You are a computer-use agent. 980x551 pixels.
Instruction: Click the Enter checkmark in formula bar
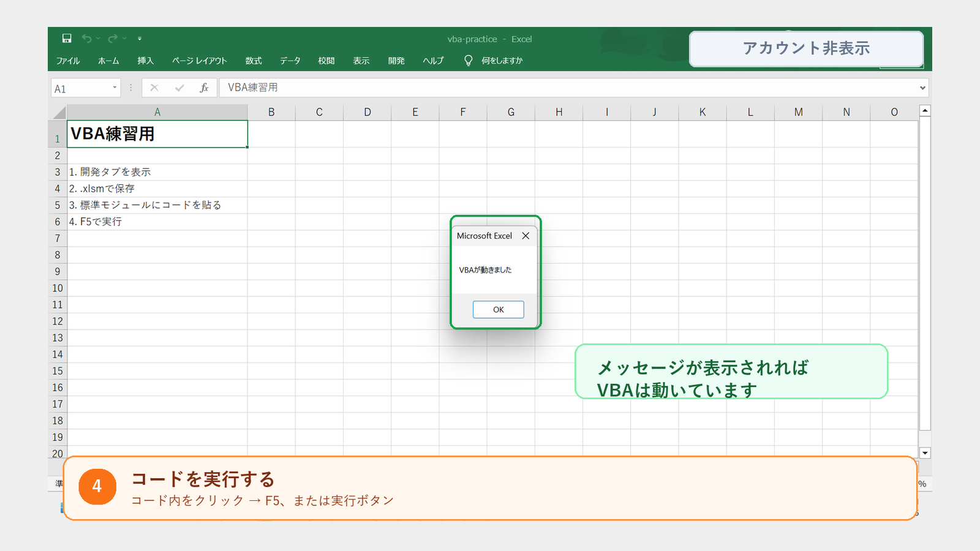[x=179, y=88]
